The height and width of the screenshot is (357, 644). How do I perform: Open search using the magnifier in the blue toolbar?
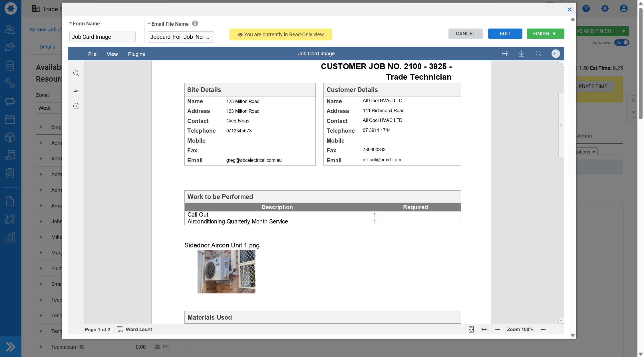tap(538, 54)
